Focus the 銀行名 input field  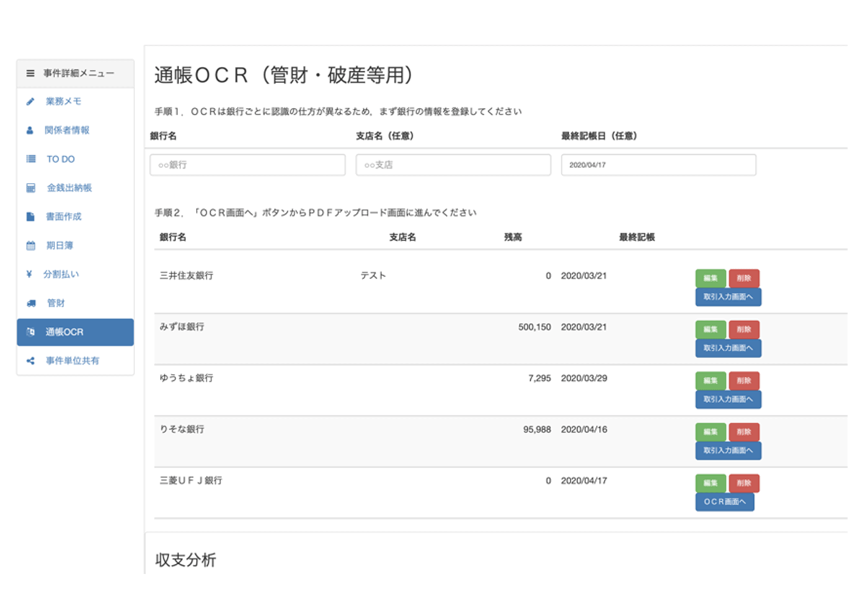point(247,165)
